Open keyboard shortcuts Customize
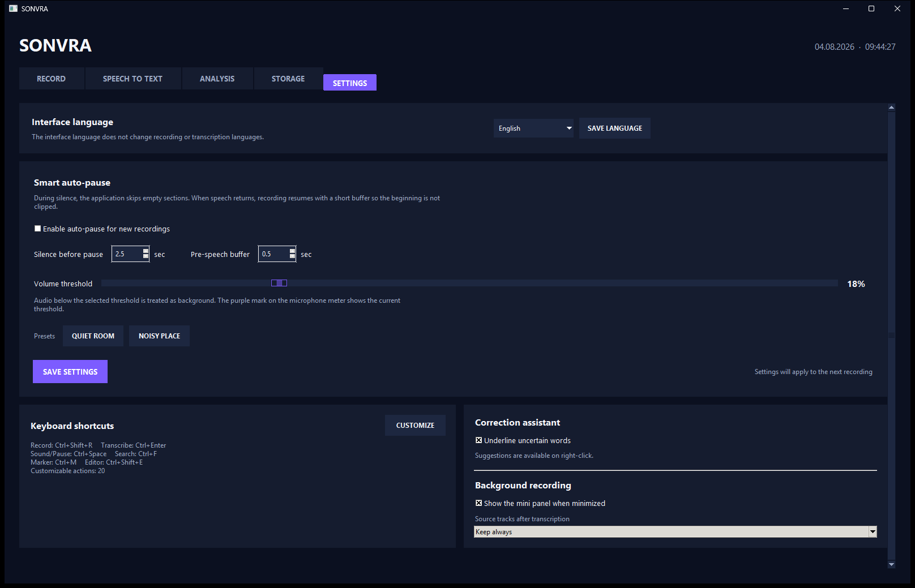Screen dimensions: 915x588 [415, 426]
